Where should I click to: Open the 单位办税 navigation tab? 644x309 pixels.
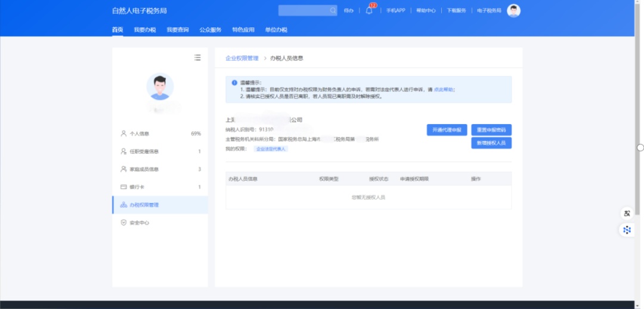click(x=276, y=30)
